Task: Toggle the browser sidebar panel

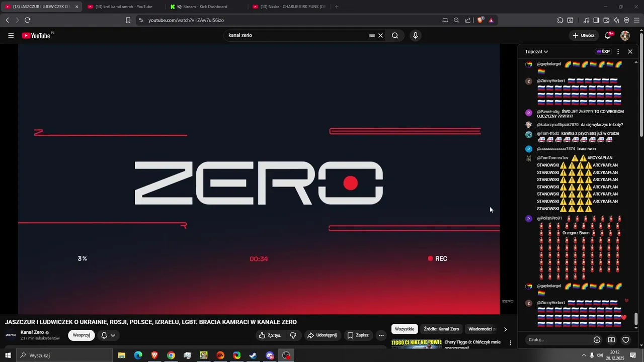Action: pyautogui.click(x=596, y=20)
